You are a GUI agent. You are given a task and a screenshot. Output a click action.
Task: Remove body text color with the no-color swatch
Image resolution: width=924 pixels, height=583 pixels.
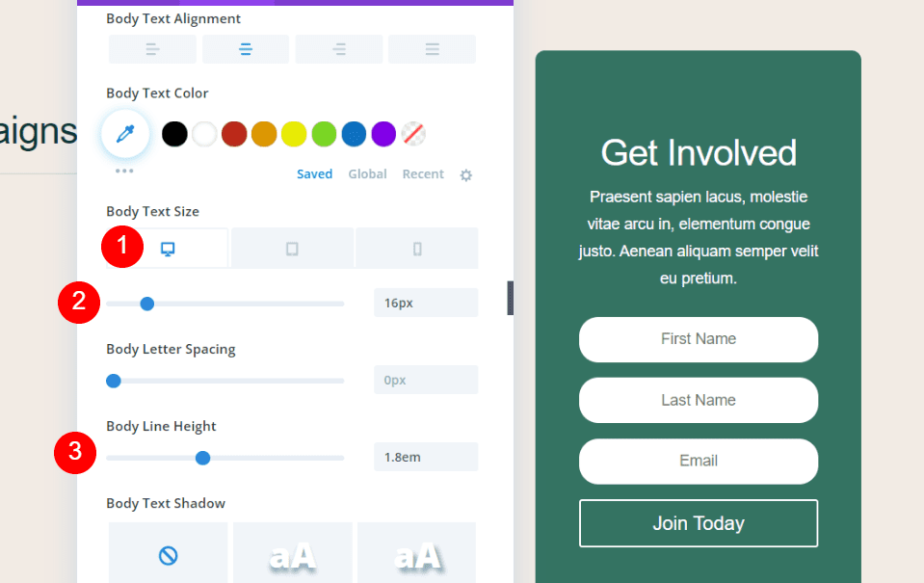point(412,133)
